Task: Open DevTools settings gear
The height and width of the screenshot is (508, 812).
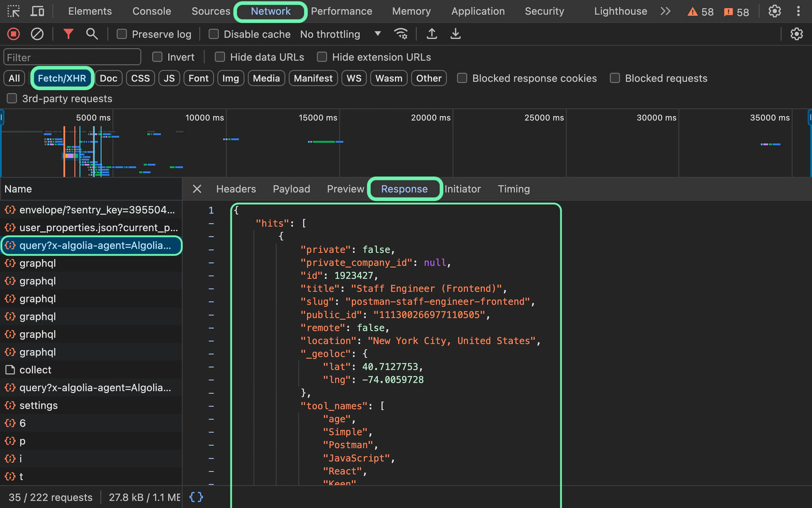Action: coord(774,11)
